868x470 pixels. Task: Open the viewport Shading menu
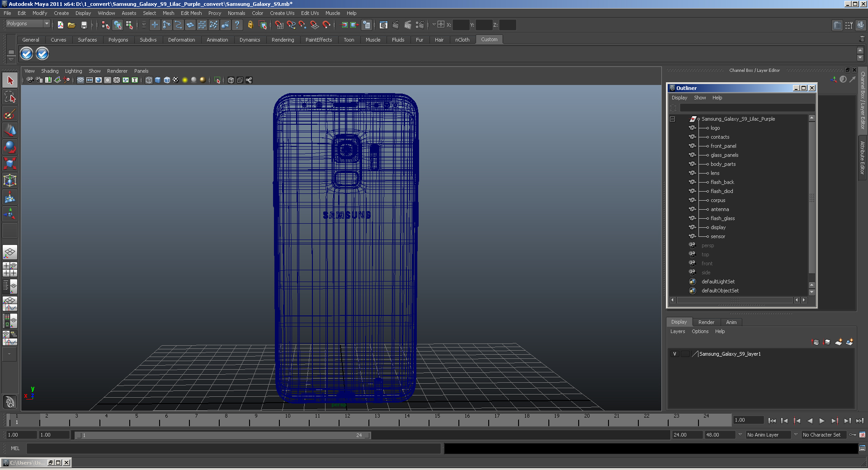tap(50, 71)
